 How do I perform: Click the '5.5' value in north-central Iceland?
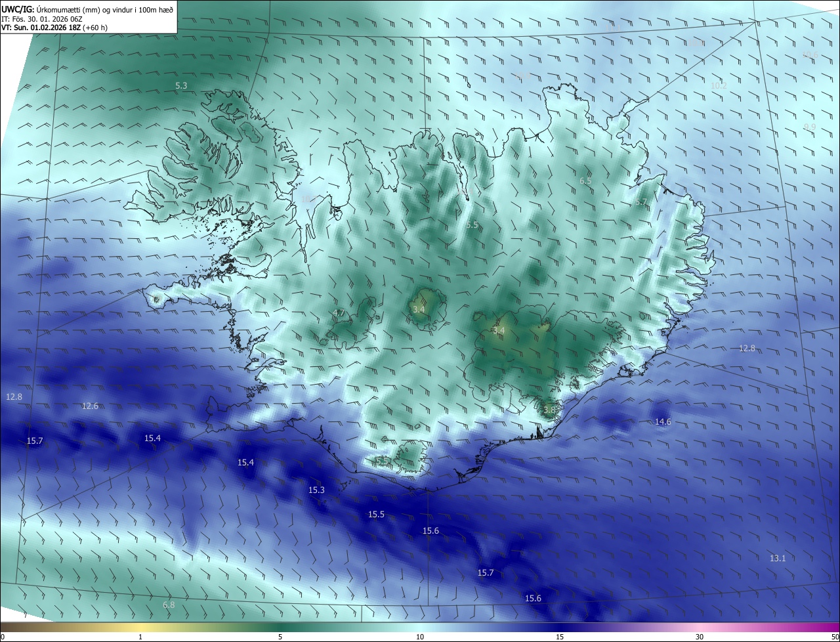472,225
